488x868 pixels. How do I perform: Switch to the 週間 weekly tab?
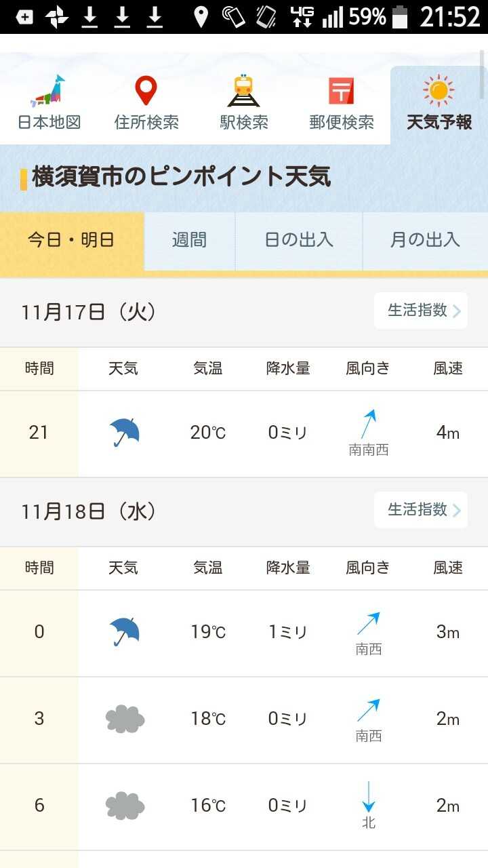click(x=189, y=240)
